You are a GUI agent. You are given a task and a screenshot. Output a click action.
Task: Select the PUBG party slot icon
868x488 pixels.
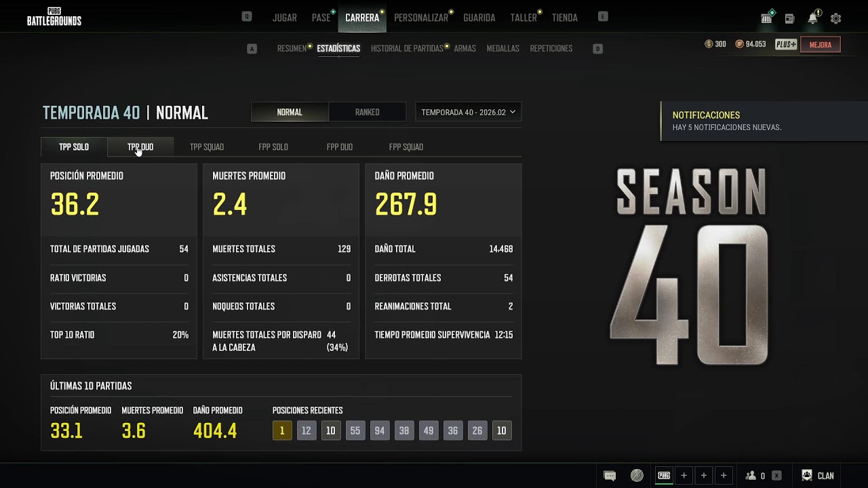pyautogui.click(x=663, y=476)
